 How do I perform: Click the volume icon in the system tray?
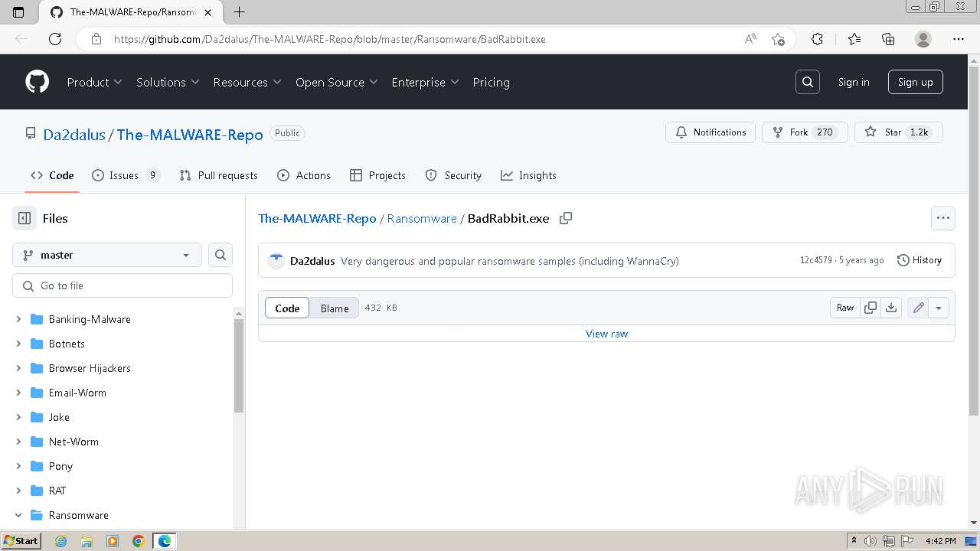871,541
